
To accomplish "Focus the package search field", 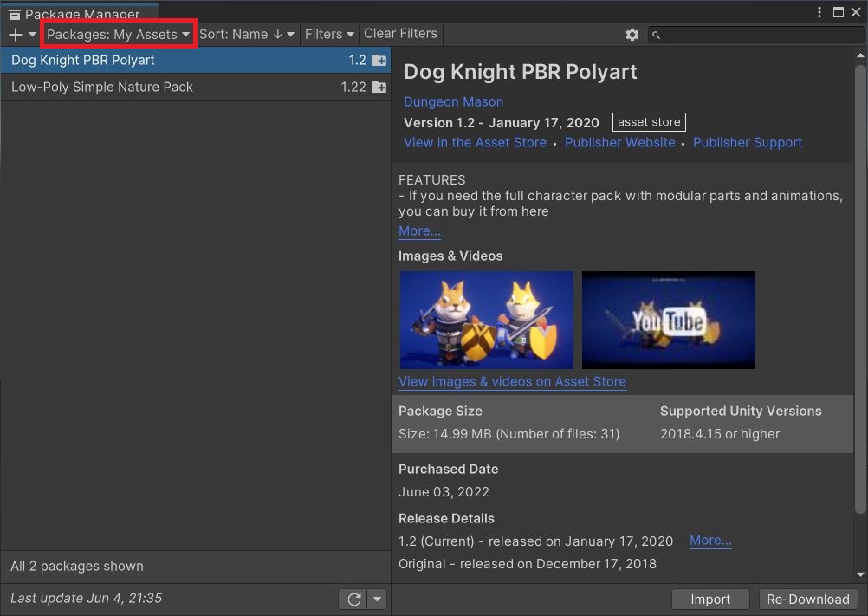I will tap(756, 35).
